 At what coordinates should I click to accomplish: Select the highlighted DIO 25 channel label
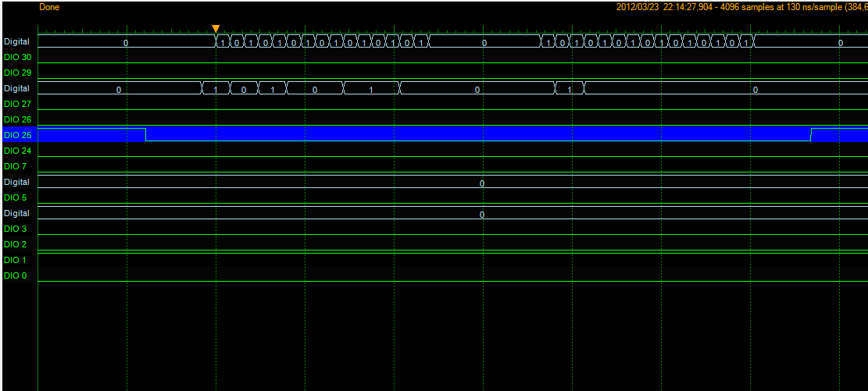click(x=17, y=135)
